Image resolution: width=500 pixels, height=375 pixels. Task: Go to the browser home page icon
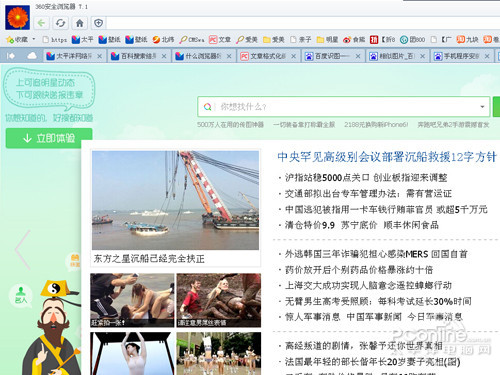(79, 23)
